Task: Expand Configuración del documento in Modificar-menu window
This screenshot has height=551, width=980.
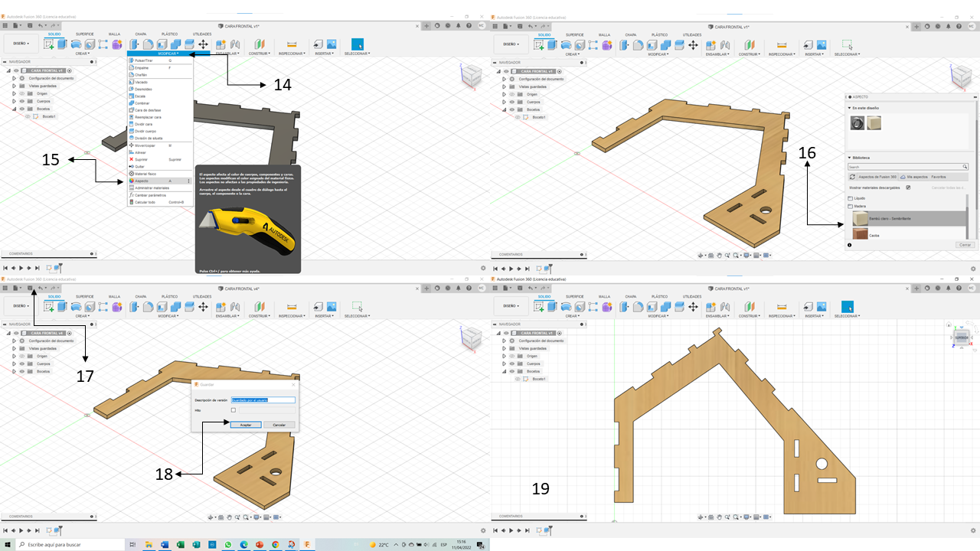Action: tap(14, 79)
